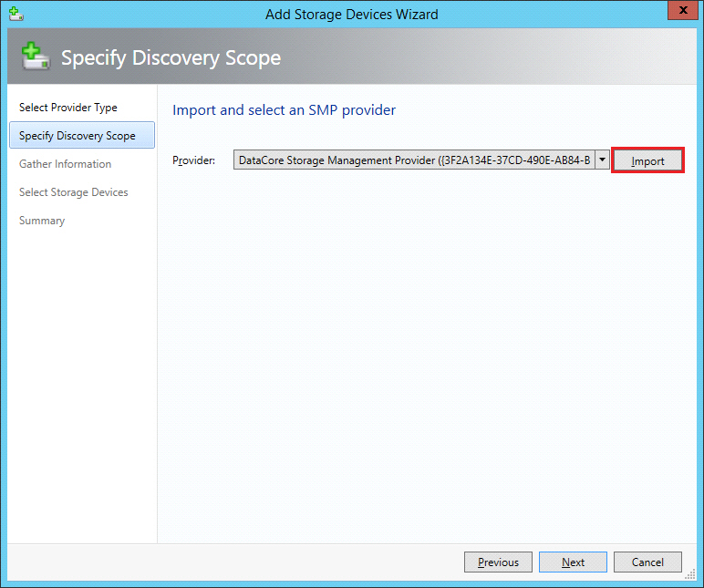The width and height of the screenshot is (704, 588).
Task: Go back with the Previous button
Action: 498,562
